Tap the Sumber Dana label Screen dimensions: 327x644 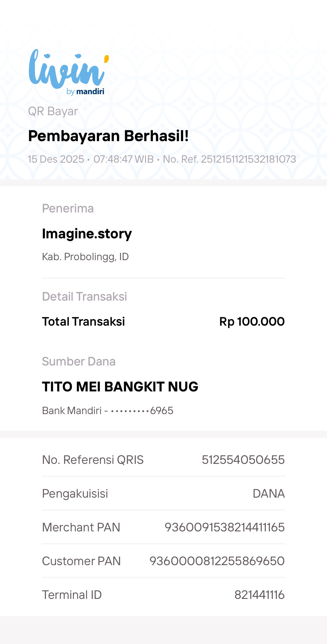tap(78, 361)
